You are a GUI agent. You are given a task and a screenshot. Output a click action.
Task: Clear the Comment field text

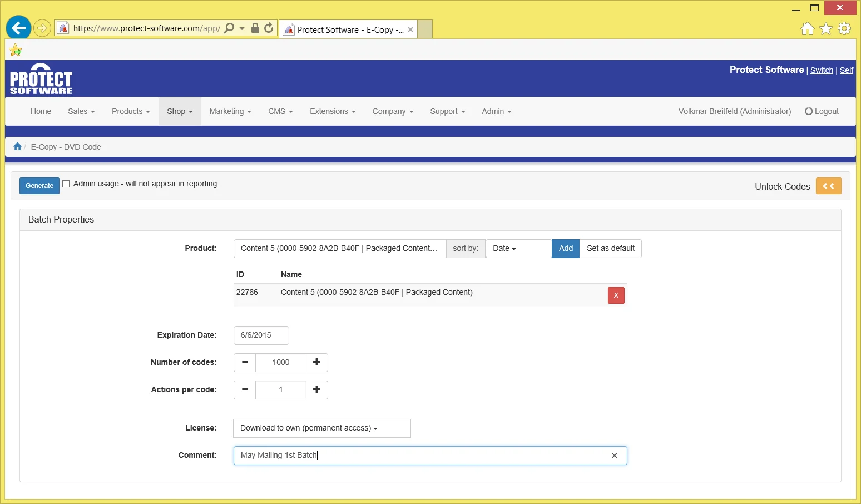coord(614,456)
